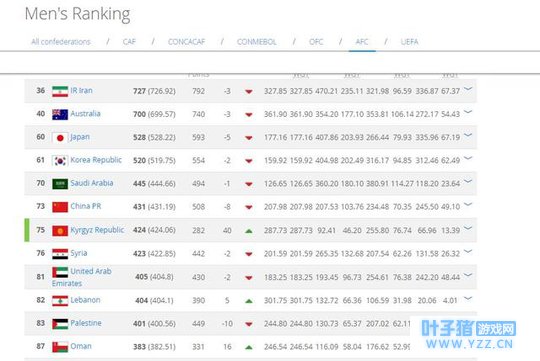Click the red down arrow in IR Iran row
Image resolution: width=540 pixels, height=361 pixels.
pos(249,92)
